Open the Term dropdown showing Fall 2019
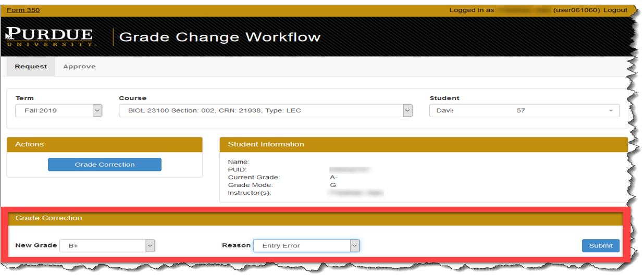644x275 pixels. coord(59,110)
